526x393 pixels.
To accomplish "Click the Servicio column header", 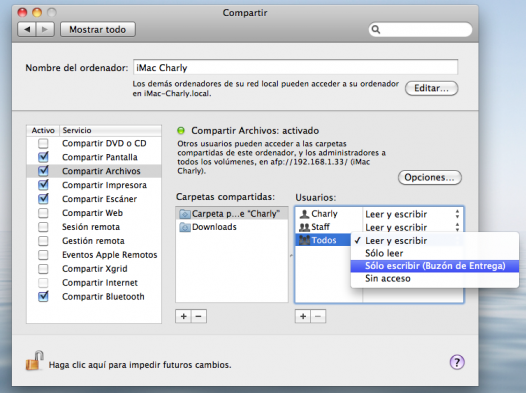I will coord(110,130).
